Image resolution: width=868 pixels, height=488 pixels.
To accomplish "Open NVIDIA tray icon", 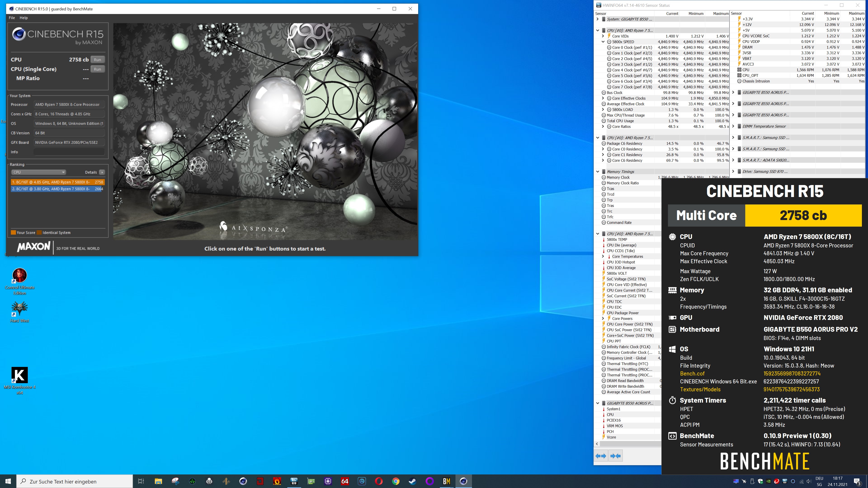I will pyautogui.click(x=768, y=481).
